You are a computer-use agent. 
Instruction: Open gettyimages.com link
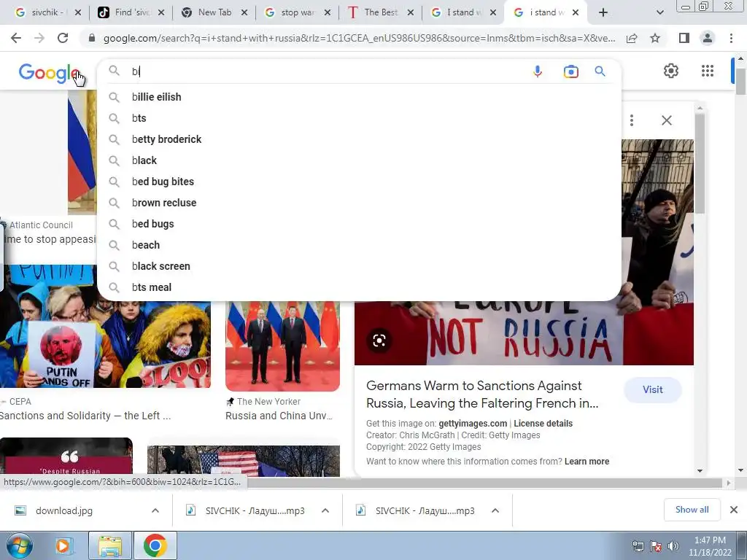[473, 424]
